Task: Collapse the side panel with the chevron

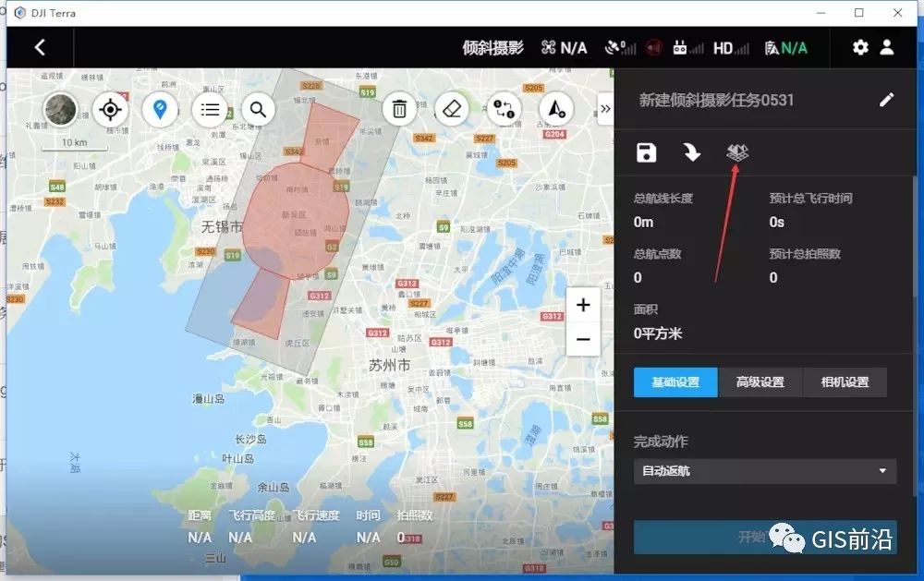Action: 607,109
